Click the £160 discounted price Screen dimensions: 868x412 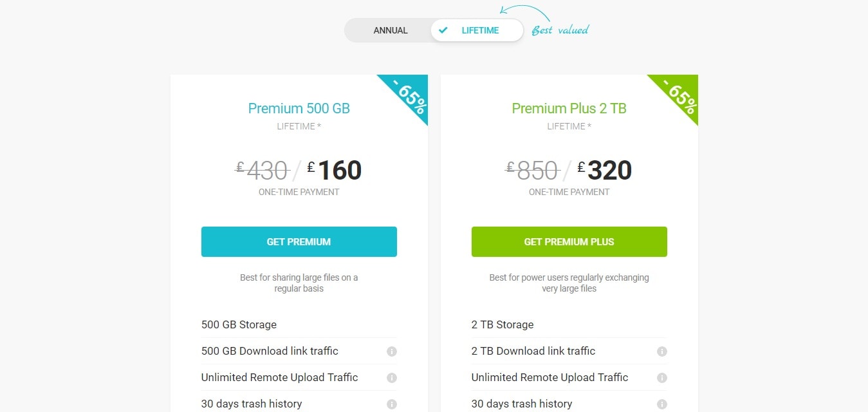pos(335,170)
